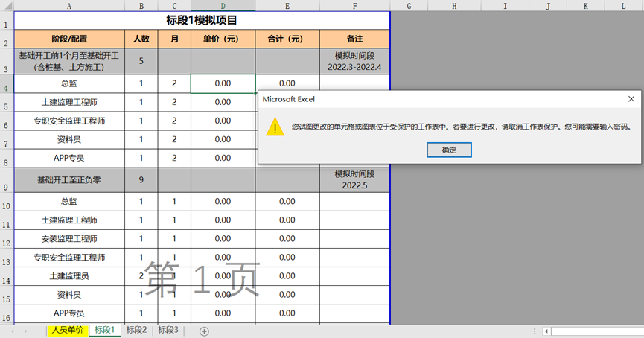Click the month cell C5 showing 2
This screenshot has width=644, height=338.
coord(174,102)
